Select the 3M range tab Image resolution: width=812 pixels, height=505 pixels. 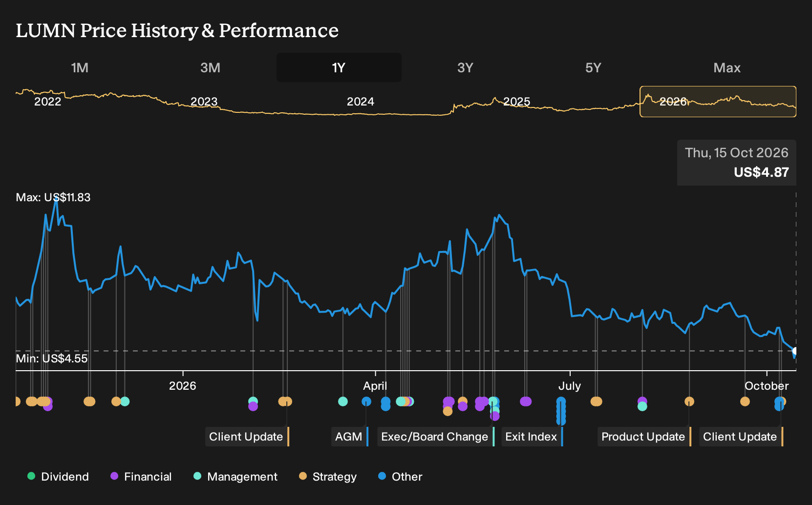coord(210,67)
